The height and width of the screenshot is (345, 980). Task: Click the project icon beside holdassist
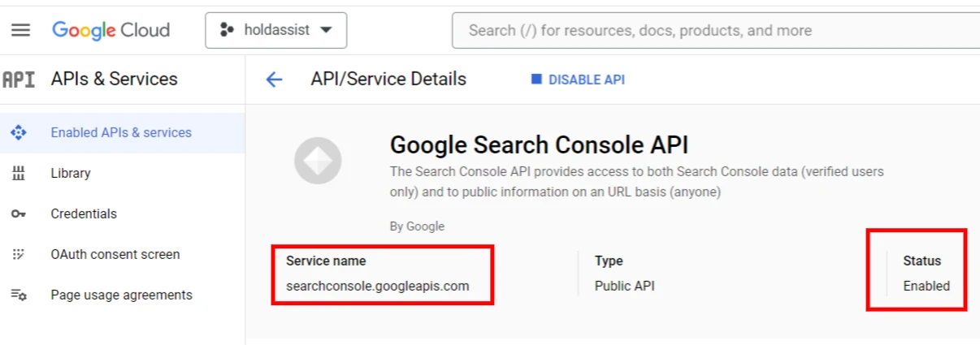coord(227,30)
